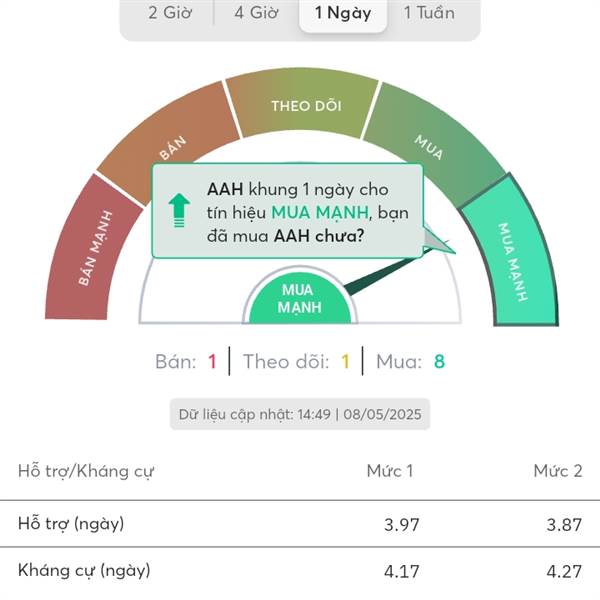Tap the AAH buy signal tooltip message
The width and height of the screenshot is (600, 600).
pos(288,211)
